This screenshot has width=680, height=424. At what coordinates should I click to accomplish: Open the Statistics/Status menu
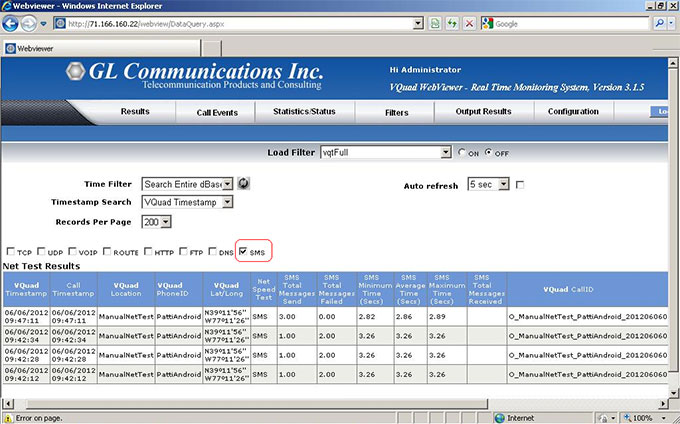pos(304,112)
